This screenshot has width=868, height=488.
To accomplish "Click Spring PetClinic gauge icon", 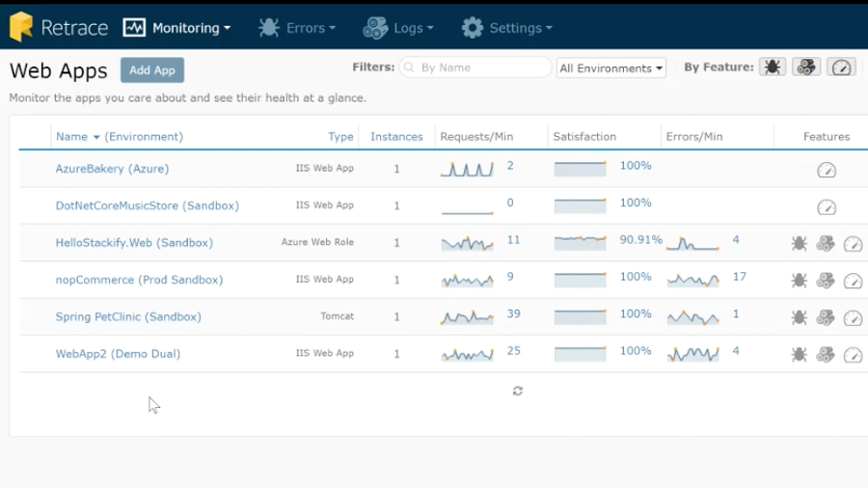I will click(853, 317).
